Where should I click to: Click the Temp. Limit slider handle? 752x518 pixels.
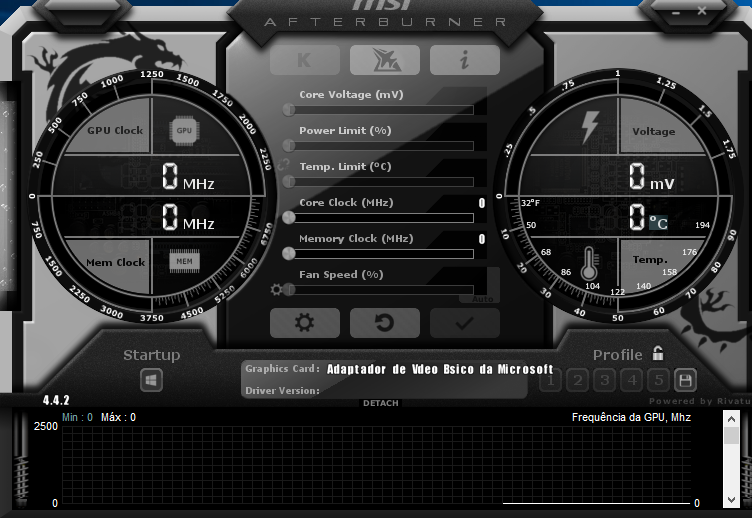click(x=289, y=181)
